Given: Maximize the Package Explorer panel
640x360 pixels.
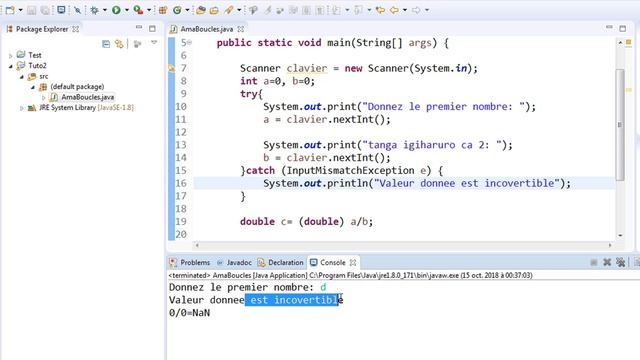Looking at the screenshot, I should coord(152,29).
